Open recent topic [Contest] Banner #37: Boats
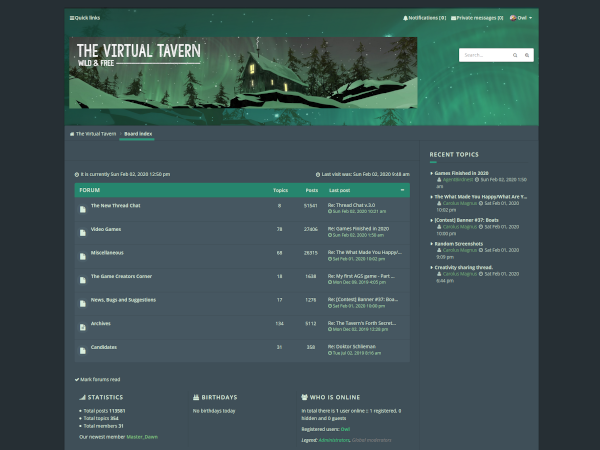Image resolution: width=600 pixels, height=450 pixels. [x=466, y=220]
